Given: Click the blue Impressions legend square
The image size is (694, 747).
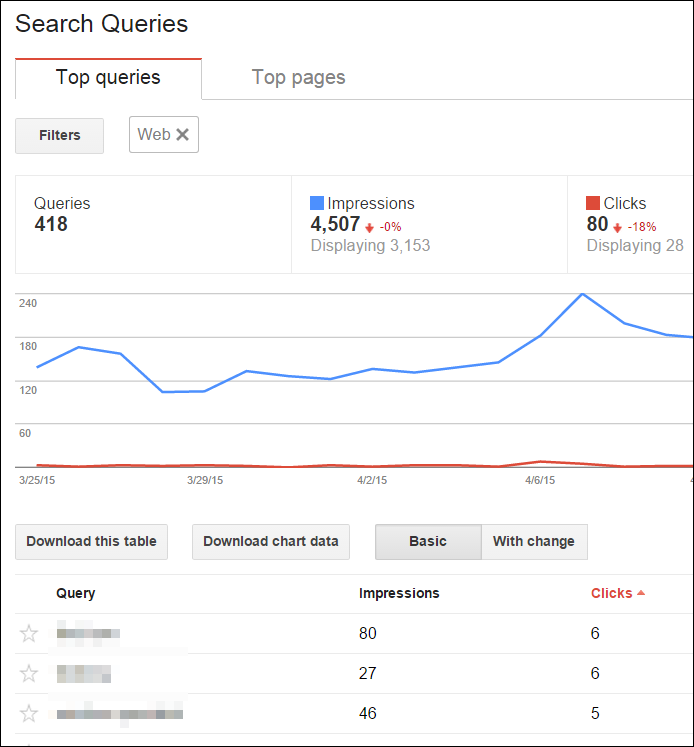Looking at the screenshot, I should [x=317, y=203].
